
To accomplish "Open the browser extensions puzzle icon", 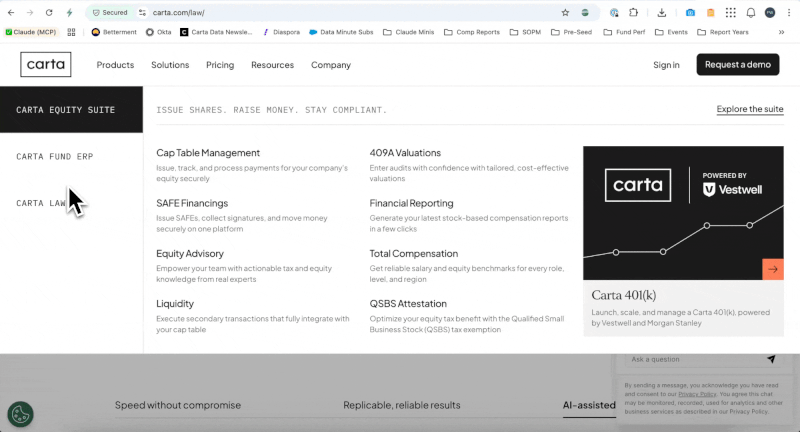I will tap(633, 13).
